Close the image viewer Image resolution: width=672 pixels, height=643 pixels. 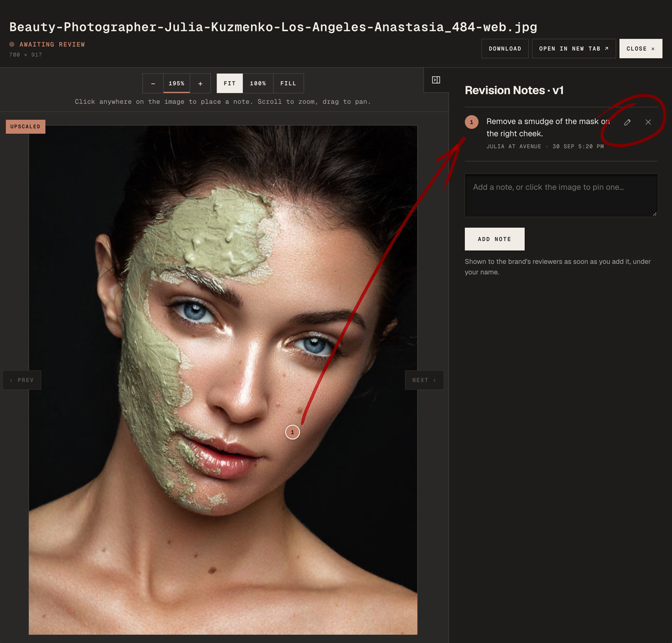point(641,49)
